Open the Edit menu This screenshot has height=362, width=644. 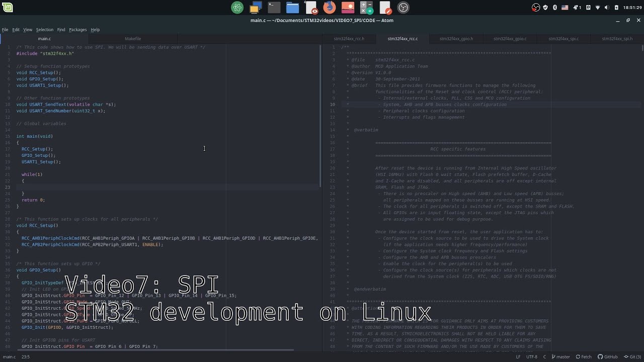click(x=16, y=30)
